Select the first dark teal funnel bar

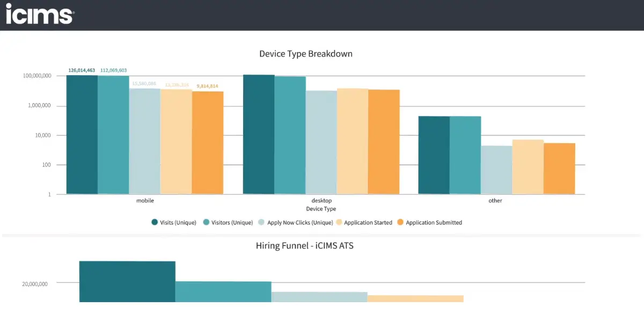click(127, 282)
